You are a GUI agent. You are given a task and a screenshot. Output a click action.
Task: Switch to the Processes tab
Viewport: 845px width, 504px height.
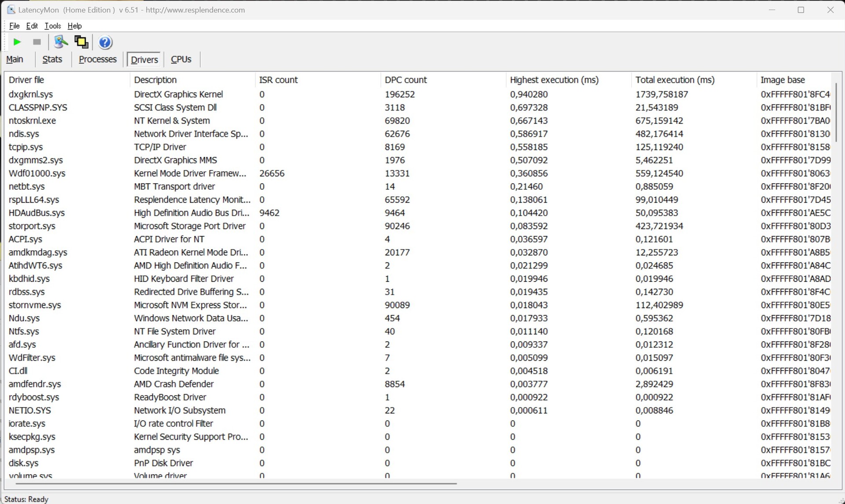(x=97, y=59)
